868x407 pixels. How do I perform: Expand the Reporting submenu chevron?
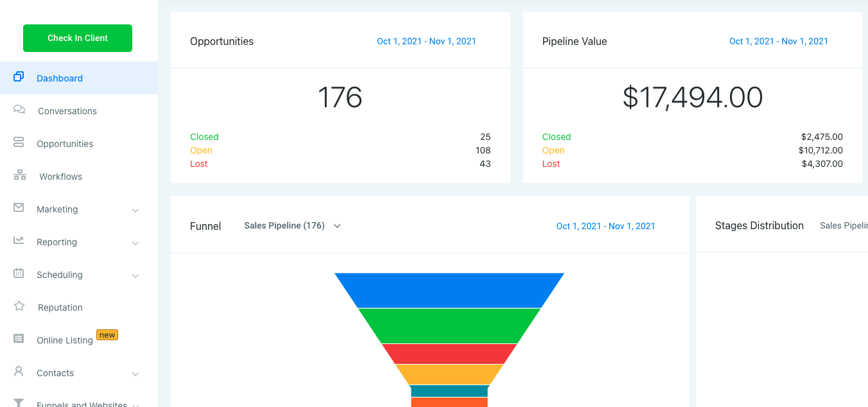click(x=135, y=243)
